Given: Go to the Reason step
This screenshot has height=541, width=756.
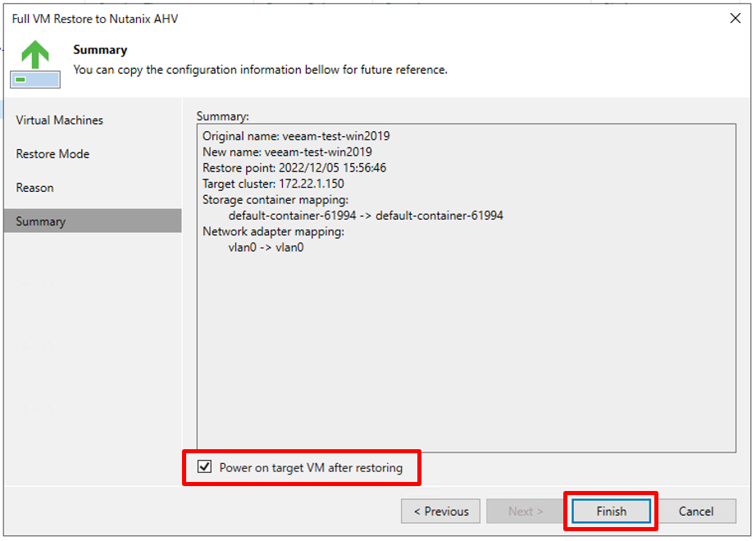Looking at the screenshot, I should (x=34, y=188).
